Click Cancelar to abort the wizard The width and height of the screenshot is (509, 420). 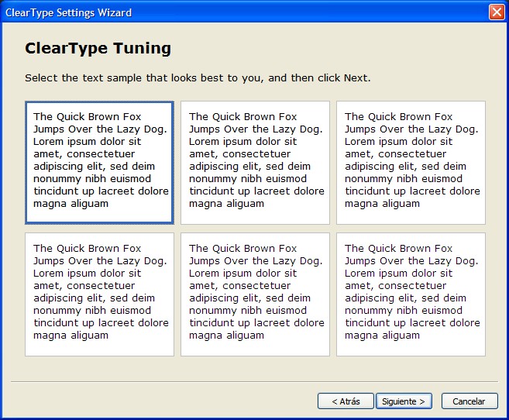pos(469,401)
